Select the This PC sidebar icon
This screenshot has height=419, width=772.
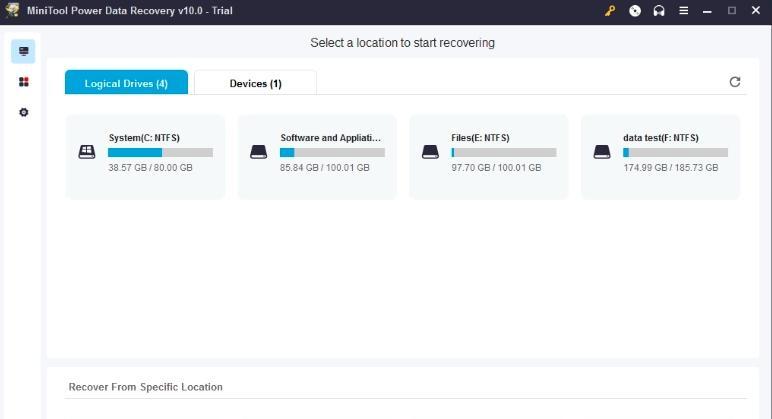24,51
